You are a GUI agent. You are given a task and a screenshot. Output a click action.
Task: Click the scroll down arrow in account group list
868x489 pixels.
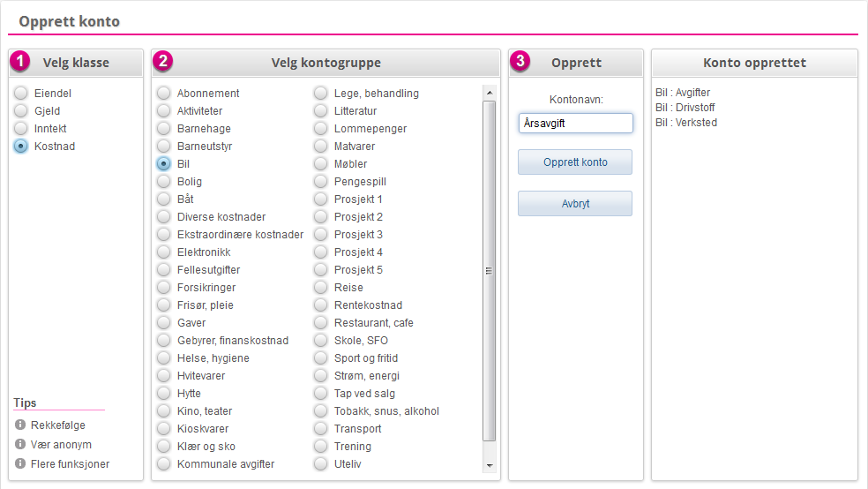490,466
